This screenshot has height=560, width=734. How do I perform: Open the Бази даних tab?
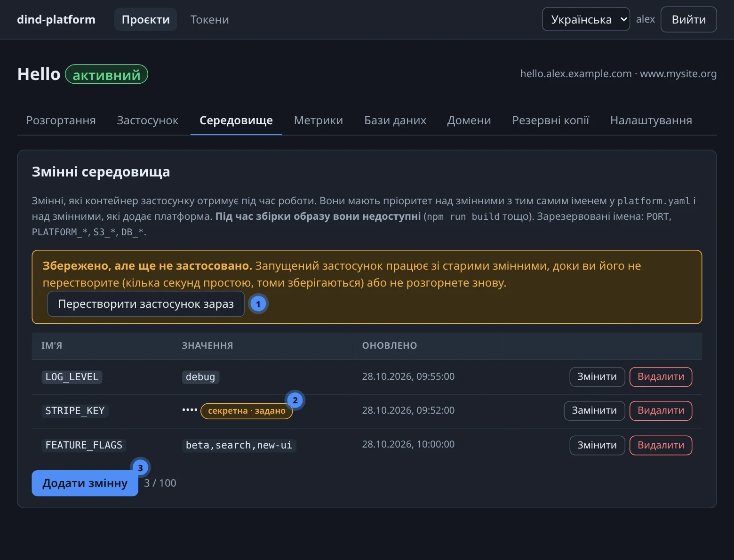(395, 120)
